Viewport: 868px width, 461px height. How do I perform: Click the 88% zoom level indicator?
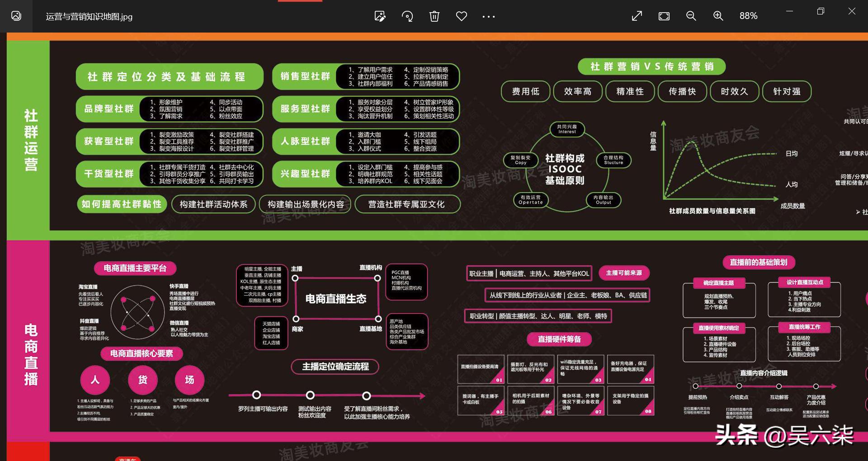click(x=749, y=16)
